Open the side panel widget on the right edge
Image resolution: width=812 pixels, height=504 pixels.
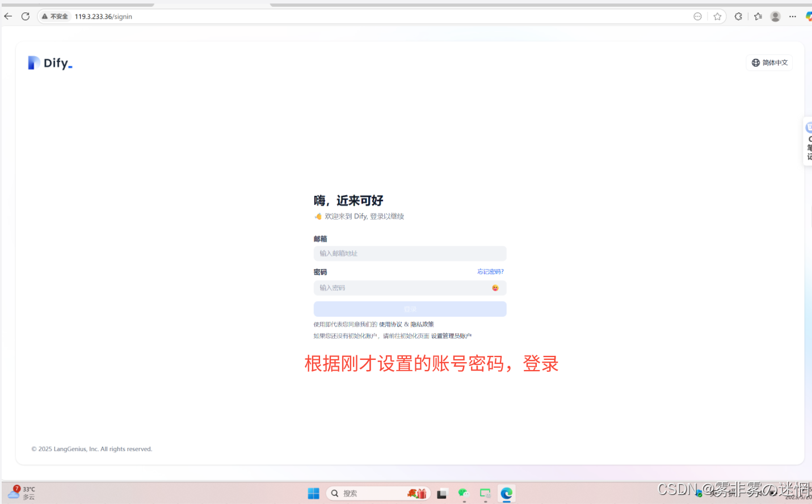pos(808,141)
